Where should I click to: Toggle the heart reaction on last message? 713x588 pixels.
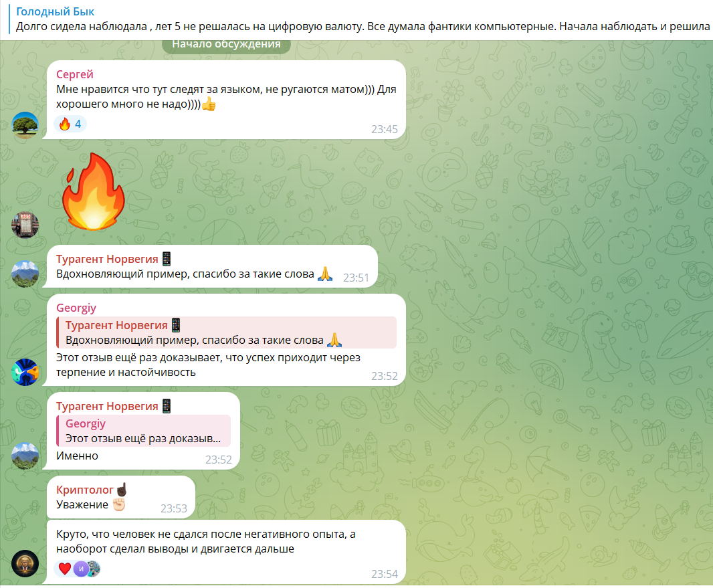[65, 569]
